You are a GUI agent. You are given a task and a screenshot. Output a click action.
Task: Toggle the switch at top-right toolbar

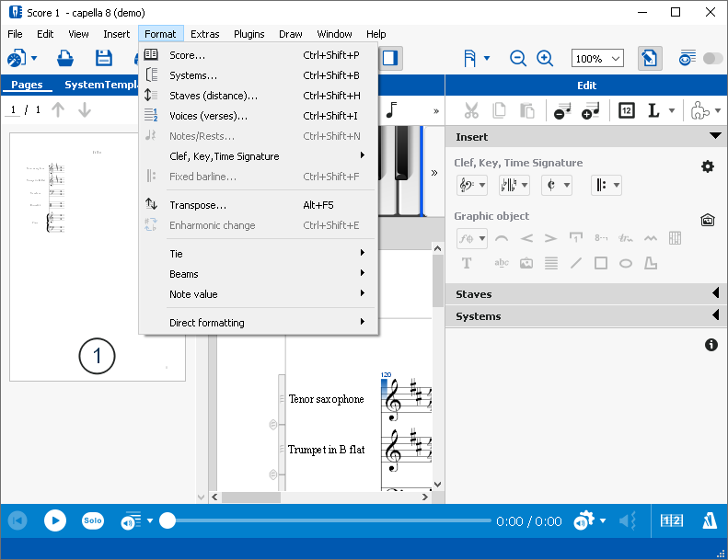pyautogui.click(x=712, y=59)
